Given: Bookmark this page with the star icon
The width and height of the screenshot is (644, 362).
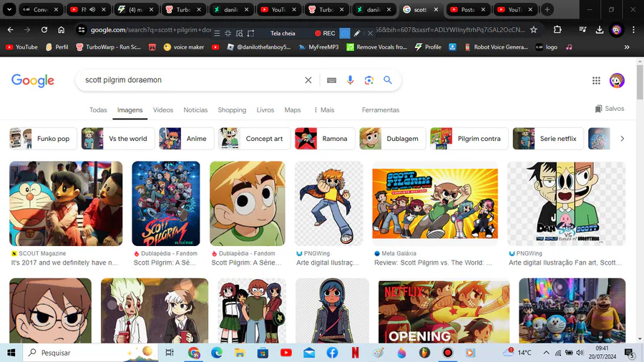Looking at the screenshot, I should coord(534,29).
